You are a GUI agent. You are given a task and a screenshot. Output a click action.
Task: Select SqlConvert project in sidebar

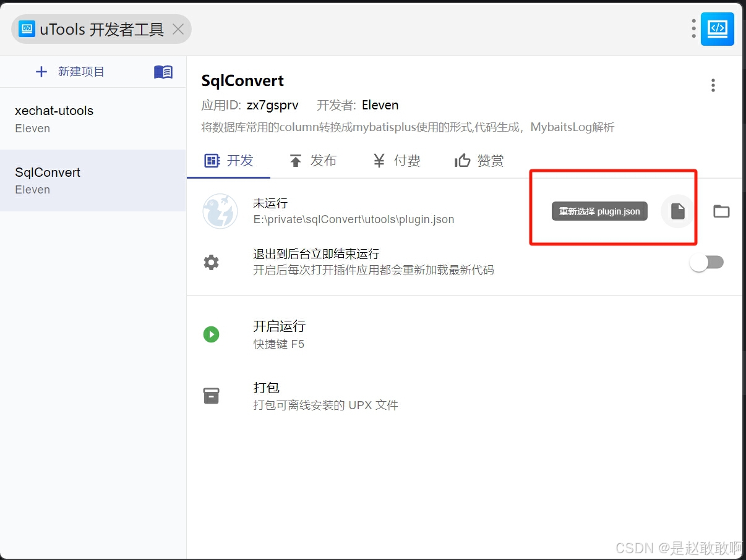(x=93, y=180)
